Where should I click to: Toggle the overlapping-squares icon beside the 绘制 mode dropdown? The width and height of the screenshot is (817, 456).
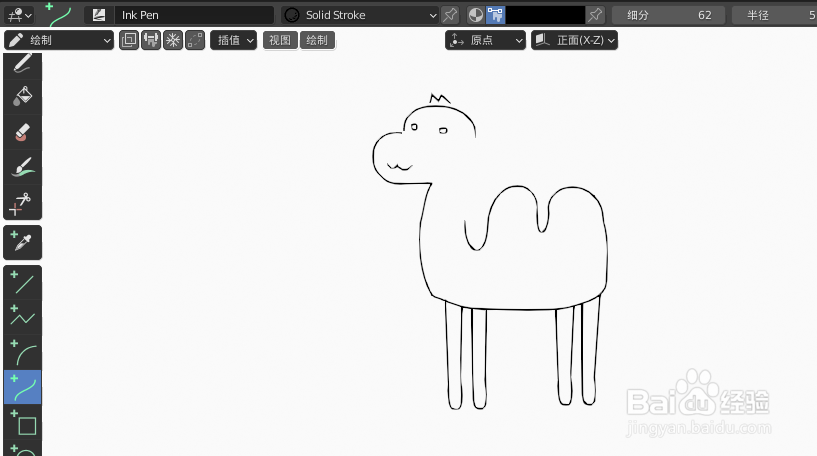[x=129, y=40]
